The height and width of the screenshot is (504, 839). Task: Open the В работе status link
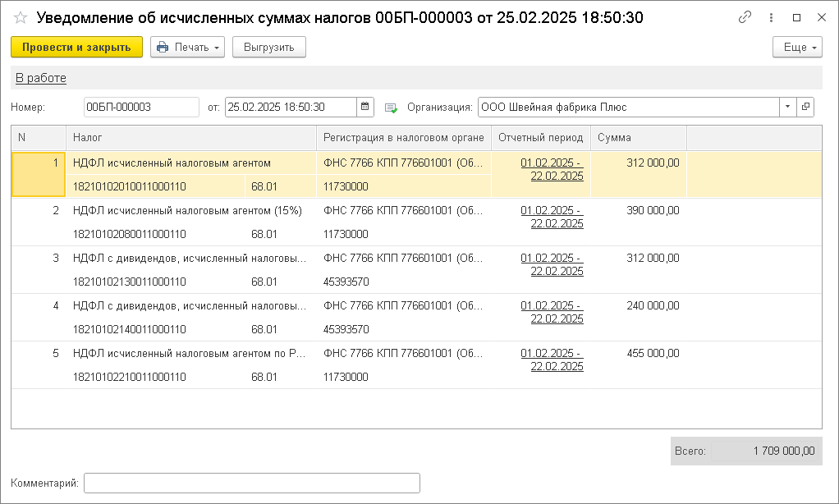[41, 78]
